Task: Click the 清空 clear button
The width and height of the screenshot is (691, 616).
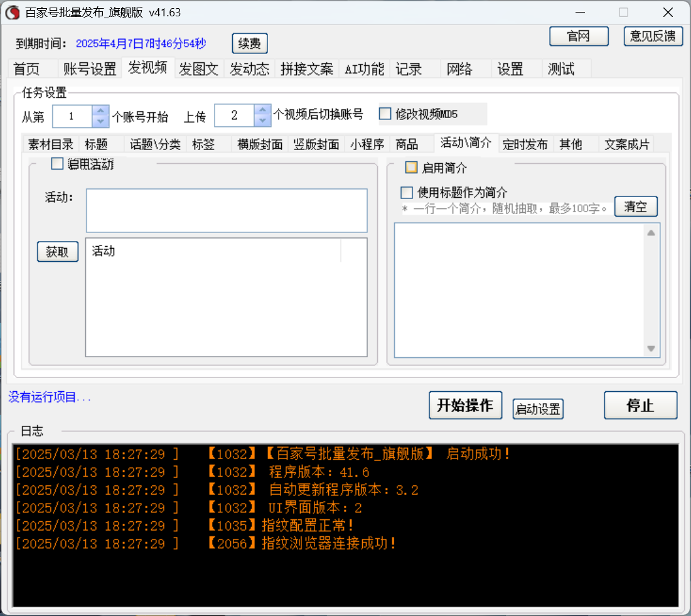Action: (x=636, y=207)
